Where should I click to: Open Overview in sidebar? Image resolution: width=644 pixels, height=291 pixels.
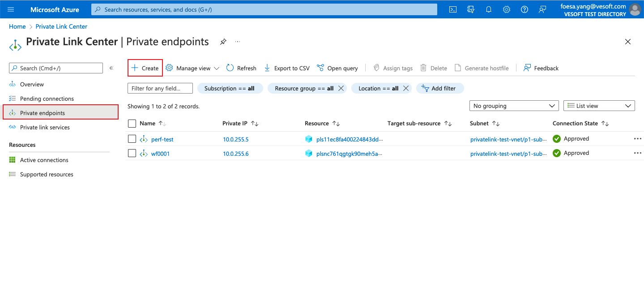pos(32,84)
